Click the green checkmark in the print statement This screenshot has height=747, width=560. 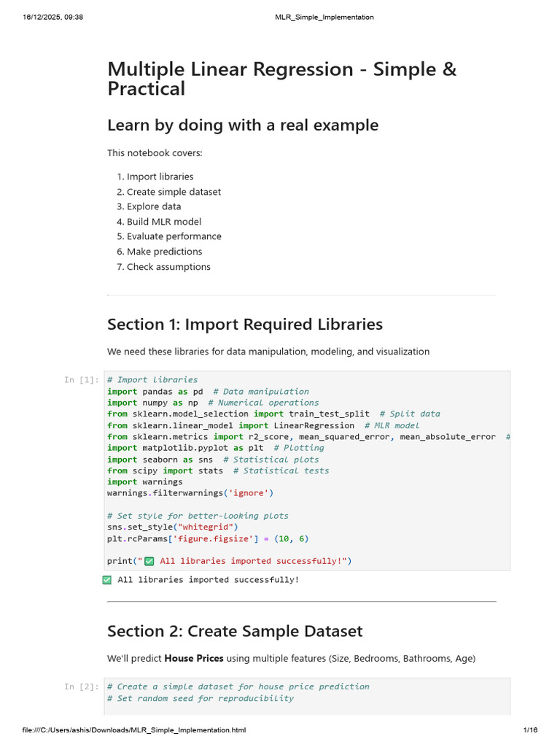pos(149,561)
